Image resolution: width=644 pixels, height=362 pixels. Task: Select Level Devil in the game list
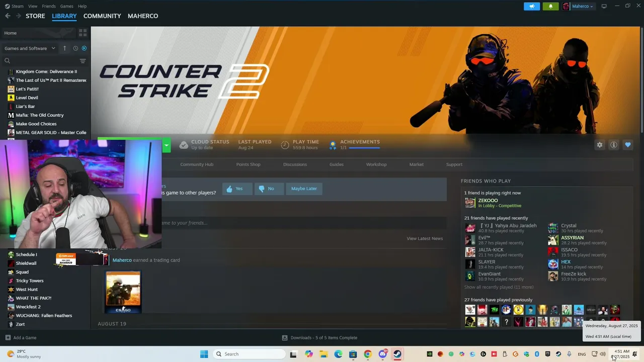27,98
